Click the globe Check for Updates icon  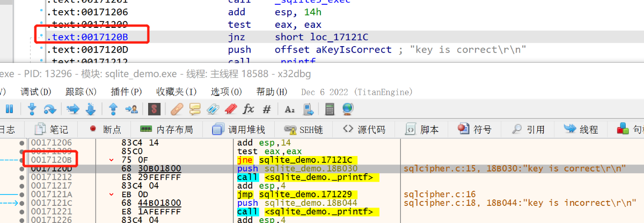[x=347, y=109]
